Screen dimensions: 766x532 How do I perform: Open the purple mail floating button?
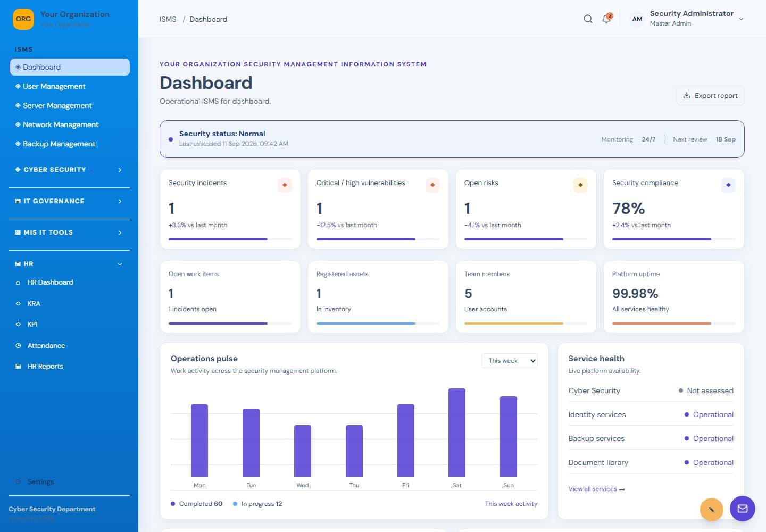[x=743, y=509]
